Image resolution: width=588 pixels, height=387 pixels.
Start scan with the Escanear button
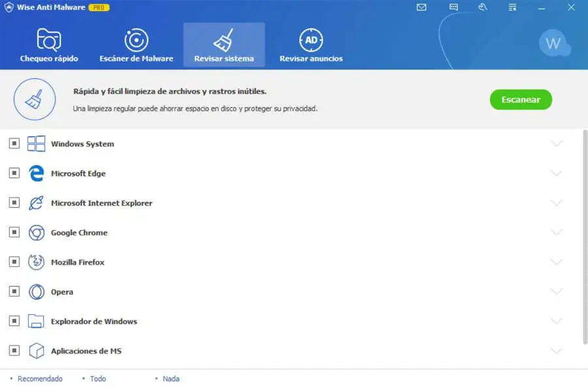[x=521, y=99]
